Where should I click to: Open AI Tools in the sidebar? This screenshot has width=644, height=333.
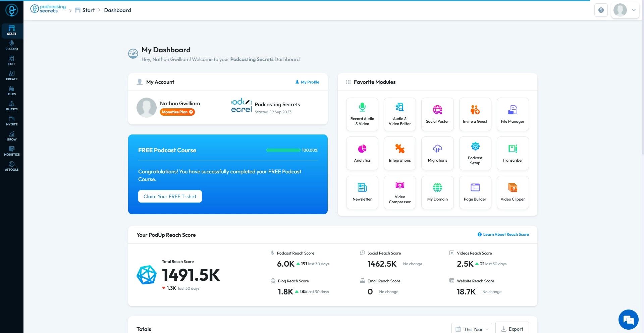(12, 166)
